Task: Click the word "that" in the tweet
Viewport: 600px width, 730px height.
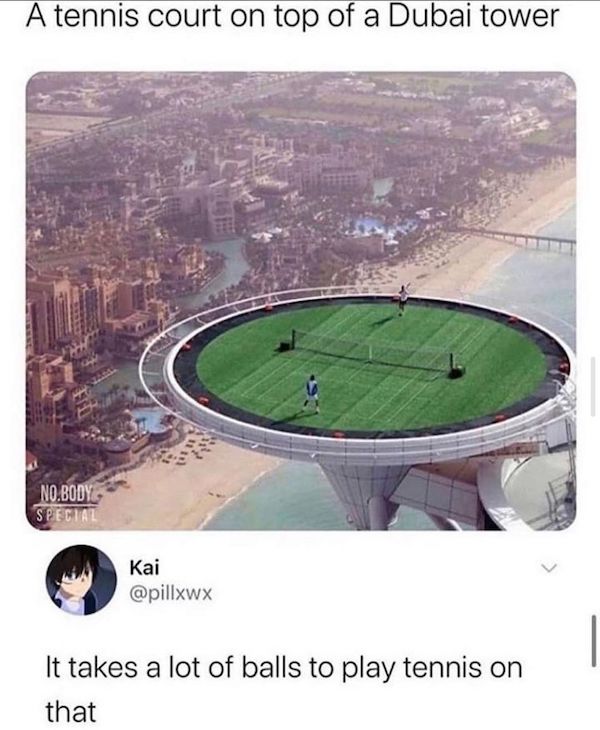Action: click(x=71, y=711)
